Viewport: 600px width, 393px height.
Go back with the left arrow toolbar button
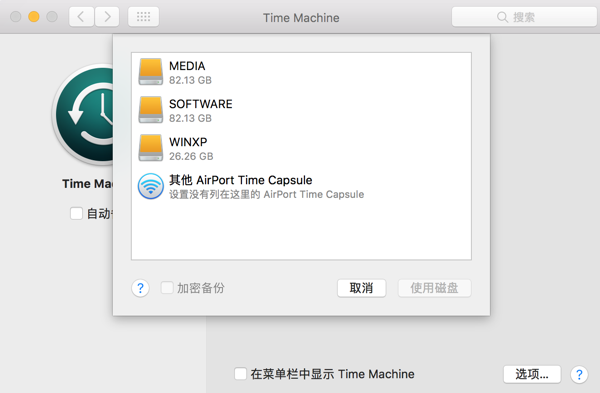click(x=81, y=17)
